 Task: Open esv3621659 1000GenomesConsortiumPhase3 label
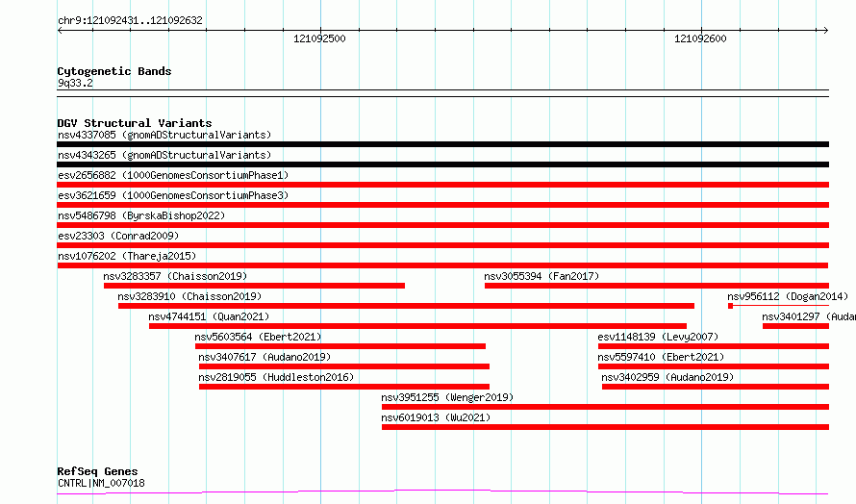click(x=173, y=195)
